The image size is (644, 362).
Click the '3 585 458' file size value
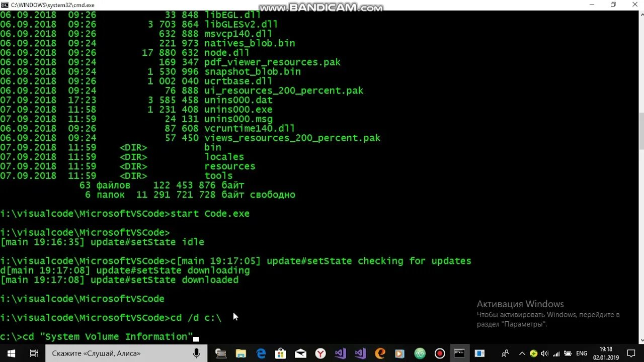coord(173,100)
